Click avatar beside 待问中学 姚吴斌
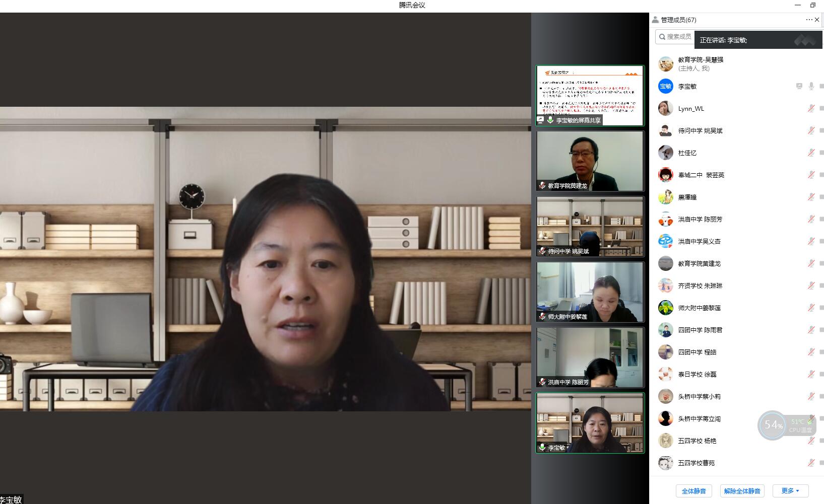 coord(666,130)
